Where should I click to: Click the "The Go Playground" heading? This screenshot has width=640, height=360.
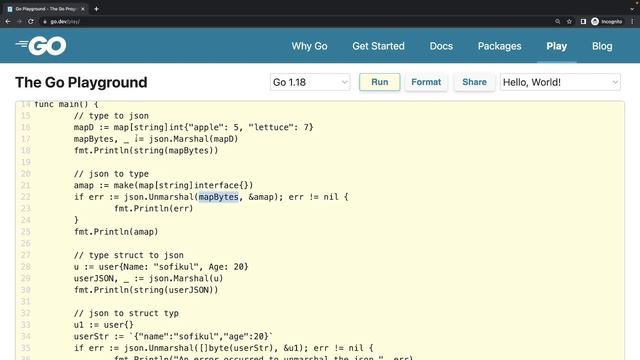[81, 82]
